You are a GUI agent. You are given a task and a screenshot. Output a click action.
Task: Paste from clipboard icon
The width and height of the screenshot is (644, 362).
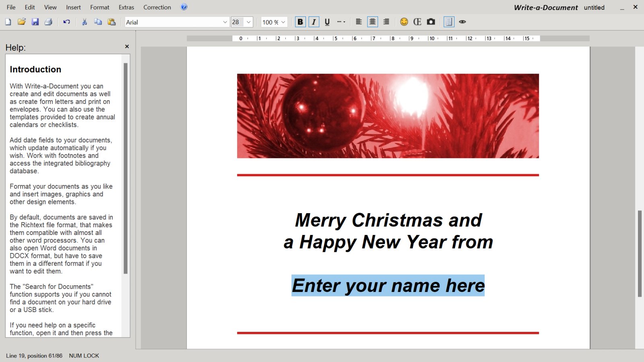[112, 22]
